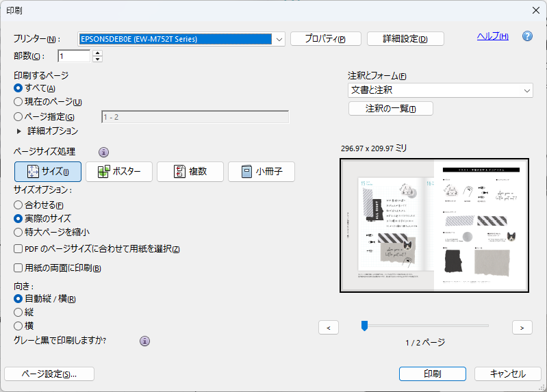This screenshot has height=392, width=547.
Task: Select the 複数 pages per sheet button
Action: [190, 172]
